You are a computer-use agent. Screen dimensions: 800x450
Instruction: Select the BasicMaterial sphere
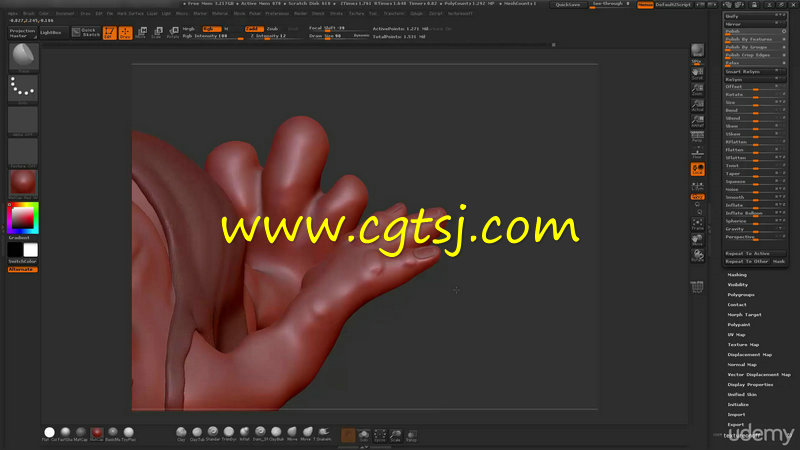coord(113,433)
